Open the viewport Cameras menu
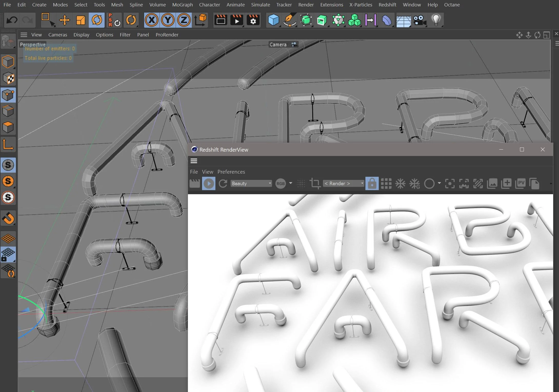The width and height of the screenshot is (559, 392). pyautogui.click(x=58, y=35)
